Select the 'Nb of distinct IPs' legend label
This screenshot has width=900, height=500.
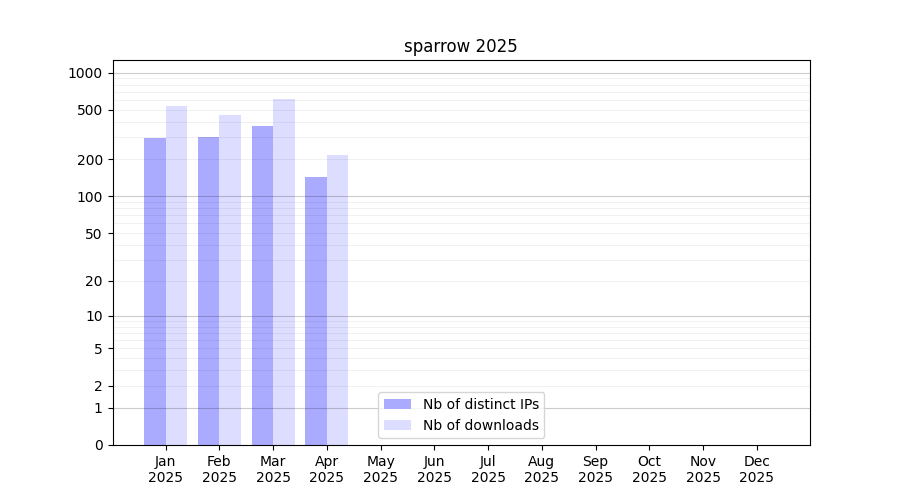coord(481,404)
